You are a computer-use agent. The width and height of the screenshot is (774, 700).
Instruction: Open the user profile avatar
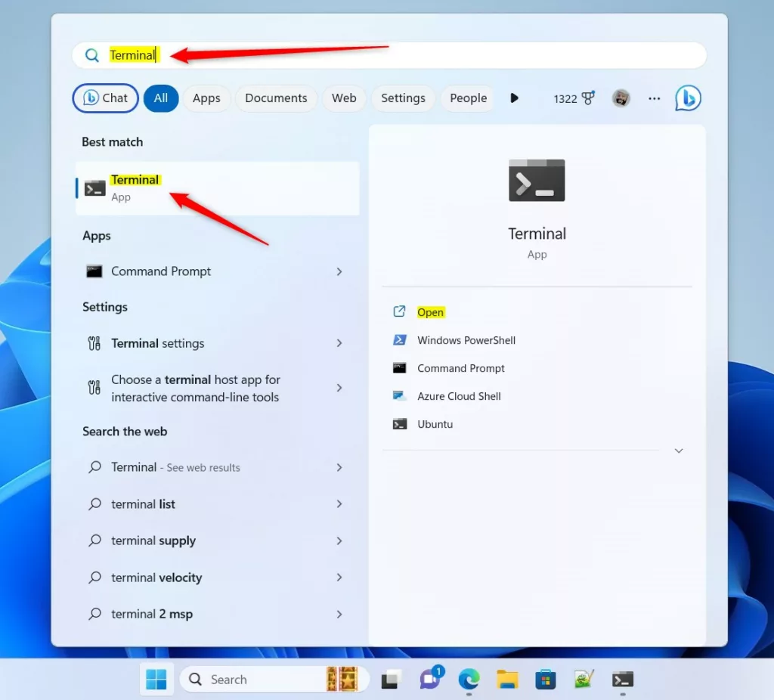pos(621,98)
